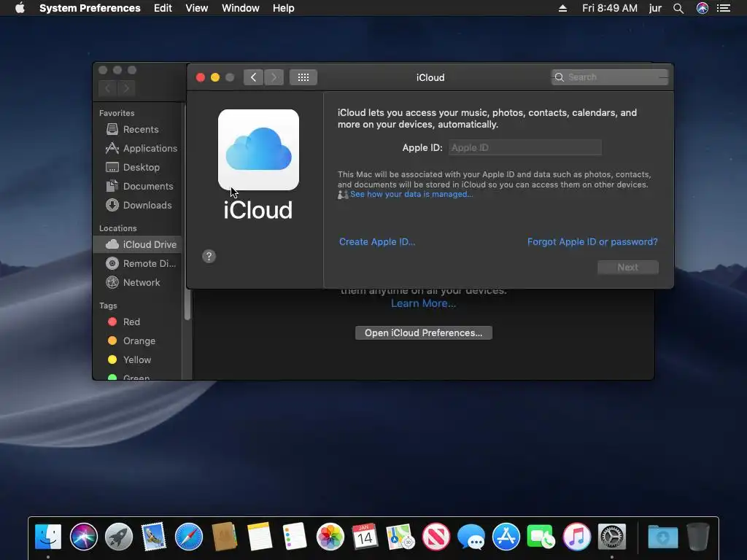
Task: Select Downloads in Finder sidebar
Action: coord(138,205)
